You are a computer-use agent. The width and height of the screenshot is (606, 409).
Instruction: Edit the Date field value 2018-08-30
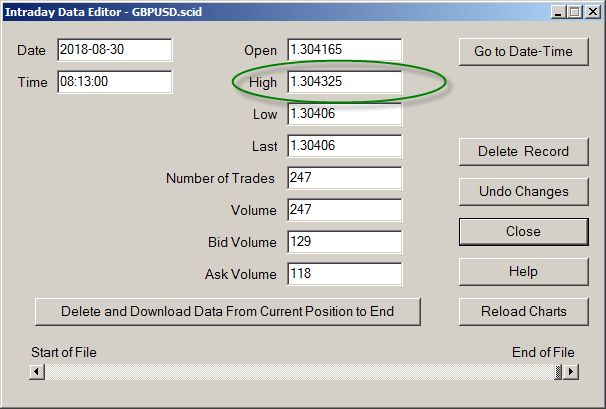(x=115, y=50)
